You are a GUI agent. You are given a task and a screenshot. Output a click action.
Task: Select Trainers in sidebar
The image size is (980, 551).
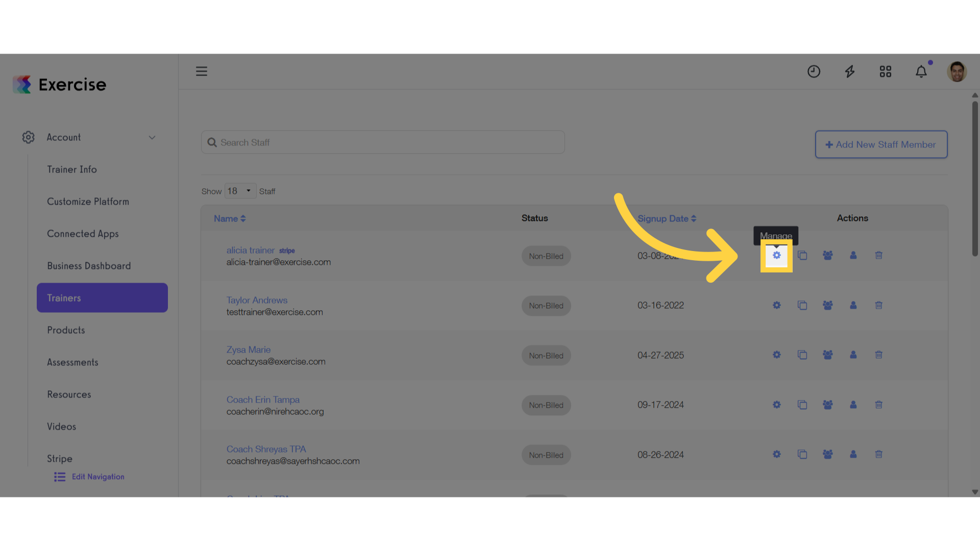(102, 298)
